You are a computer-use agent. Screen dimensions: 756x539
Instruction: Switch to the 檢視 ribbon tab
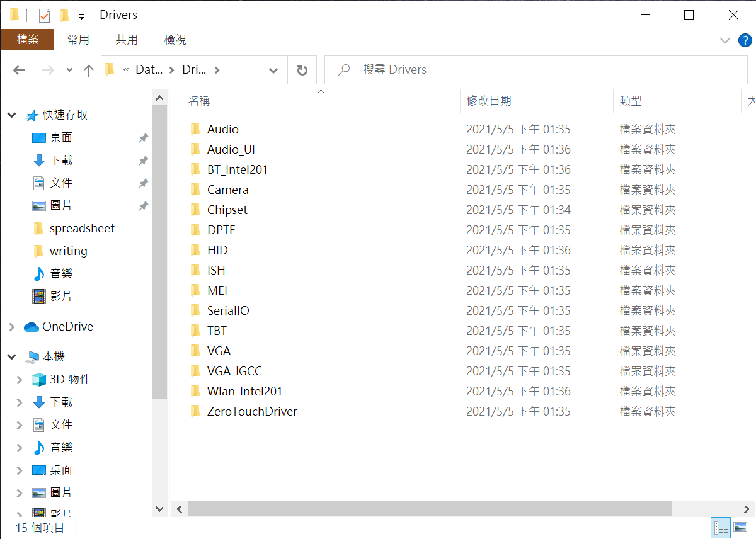coord(175,40)
